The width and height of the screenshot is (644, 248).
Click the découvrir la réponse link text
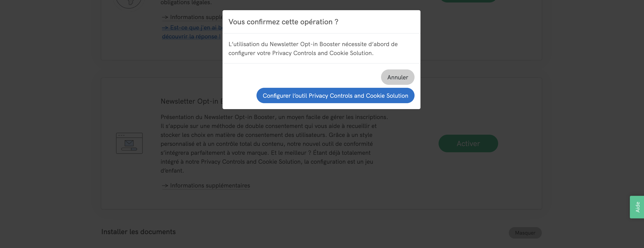(x=191, y=36)
